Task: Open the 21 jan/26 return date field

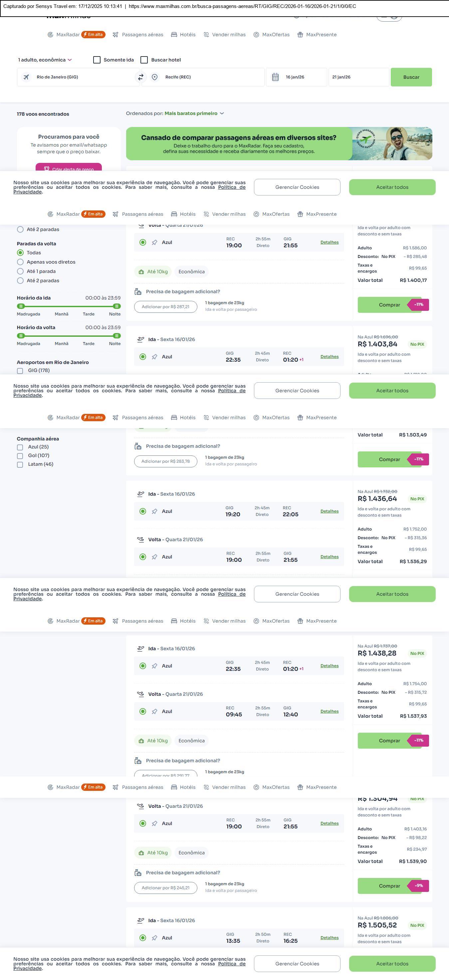Action: 358,77
